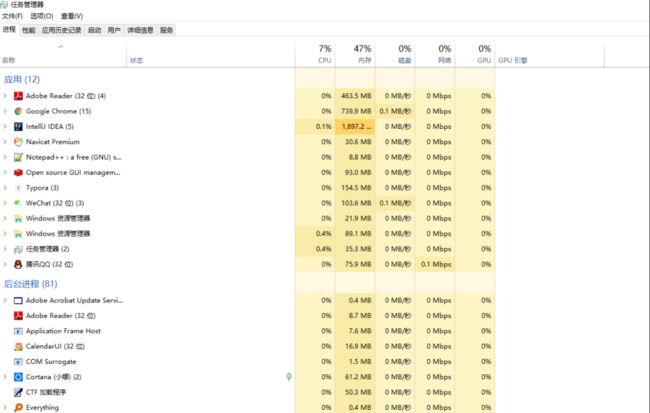Expand the WeChat (32-bit) (3) group

point(5,204)
